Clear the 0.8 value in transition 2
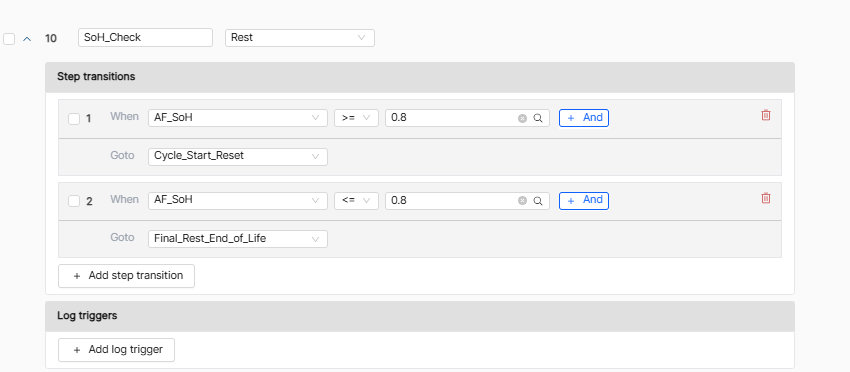The height and width of the screenshot is (372, 850). click(522, 201)
